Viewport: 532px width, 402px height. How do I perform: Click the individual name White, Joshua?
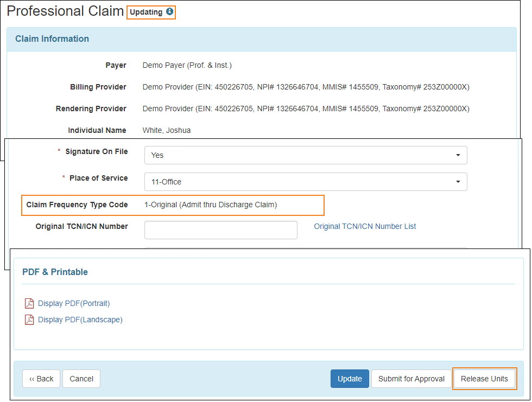point(166,130)
